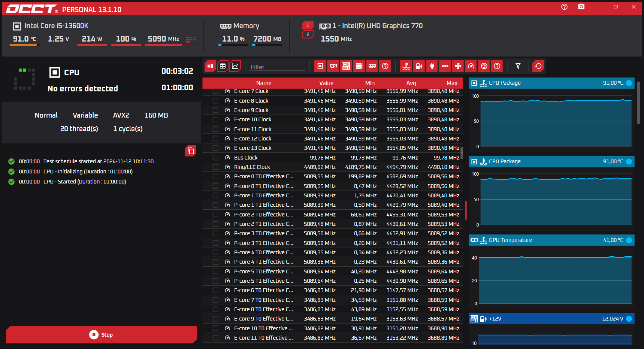644x349 pixels.
Task: Toggle the question-mark filter beside the usage gauge
Action: pyautogui.click(x=497, y=66)
